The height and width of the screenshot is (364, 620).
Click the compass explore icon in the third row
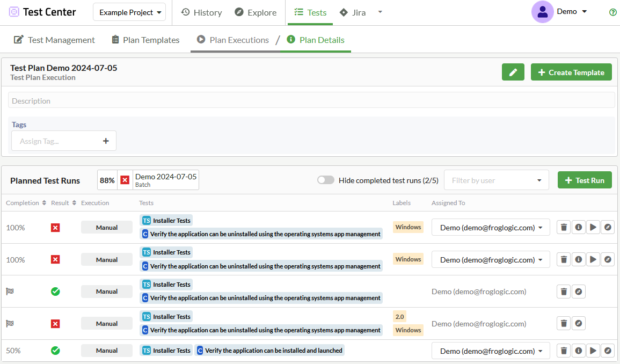click(x=578, y=292)
